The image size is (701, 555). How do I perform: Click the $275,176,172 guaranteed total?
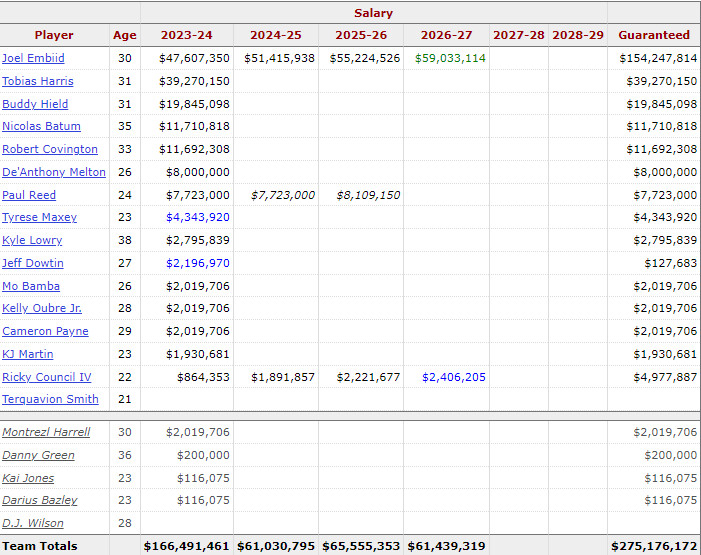(x=655, y=546)
